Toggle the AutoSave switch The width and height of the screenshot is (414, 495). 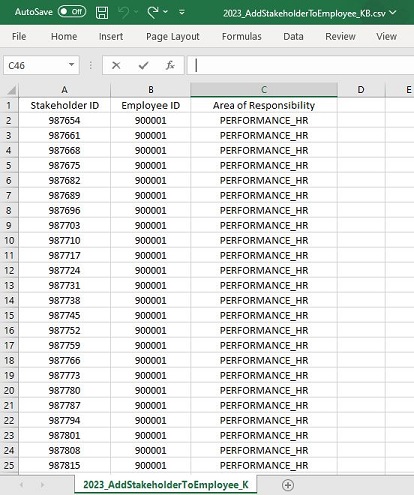click(x=72, y=12)
